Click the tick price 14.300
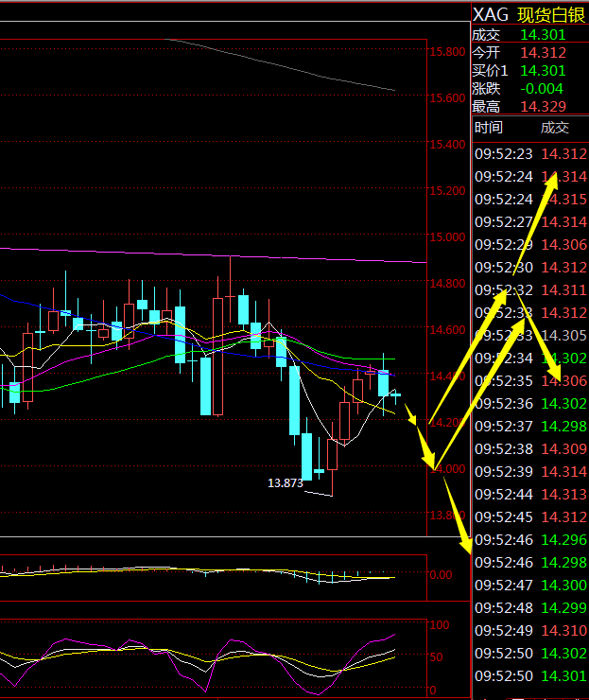589x700 pixels. [x=564, y=585]
